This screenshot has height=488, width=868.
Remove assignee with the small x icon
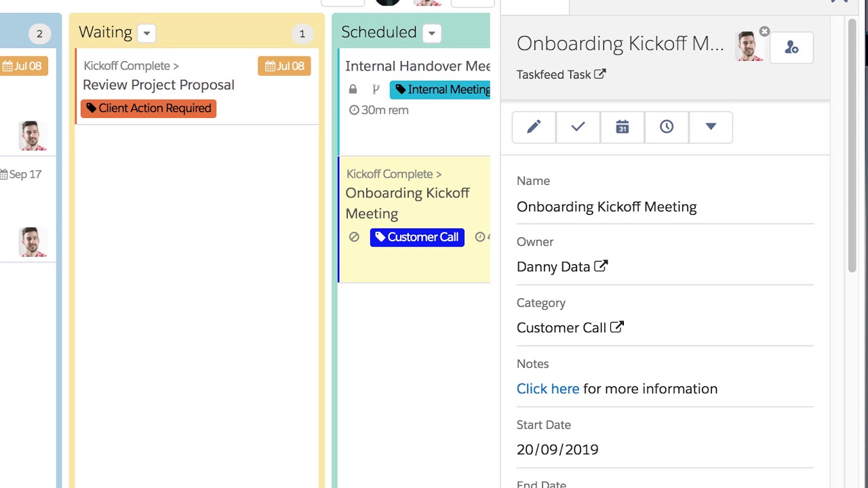[x=764, y=32]
